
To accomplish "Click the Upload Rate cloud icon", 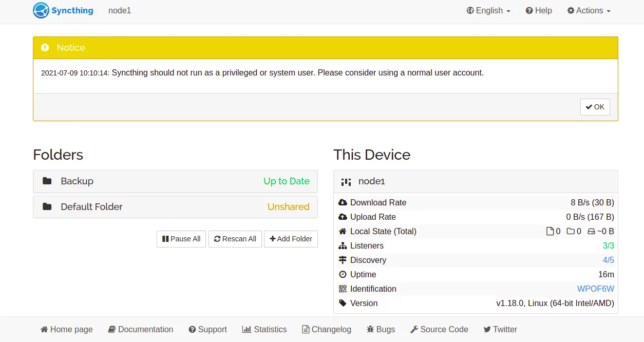I will pyautogui.click(x=343, y=217).
